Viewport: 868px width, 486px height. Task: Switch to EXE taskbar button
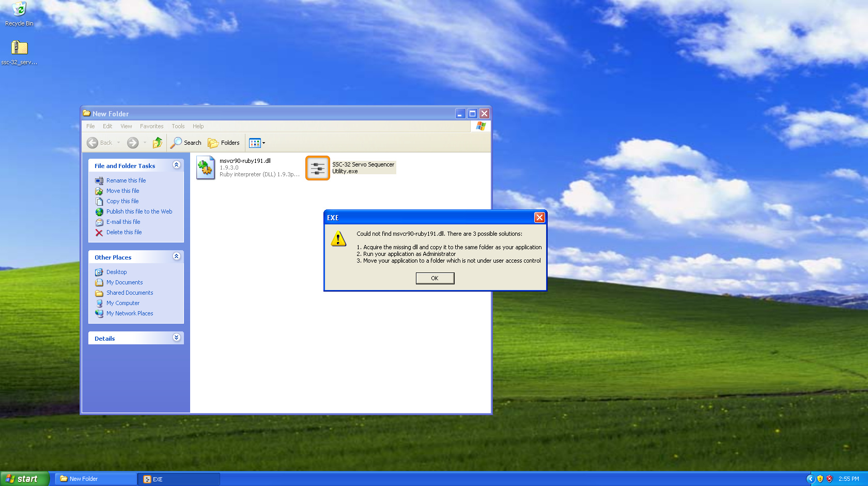pyautogui.click(x=179, y=479)
